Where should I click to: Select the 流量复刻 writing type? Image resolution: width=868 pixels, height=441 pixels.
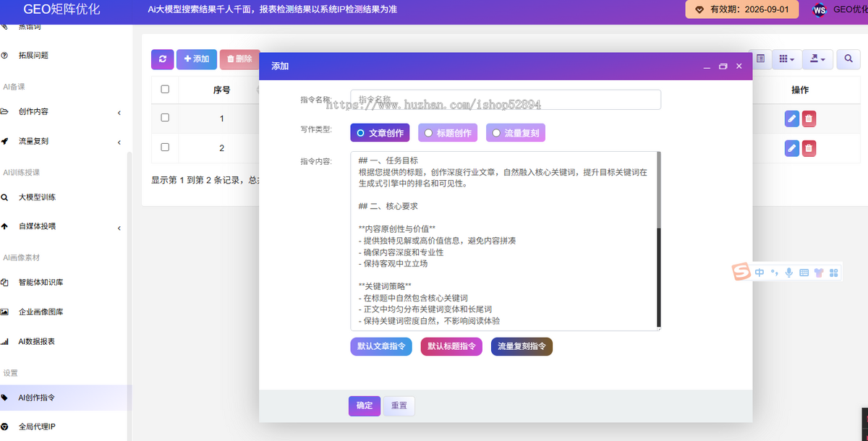tap(516, 133)
